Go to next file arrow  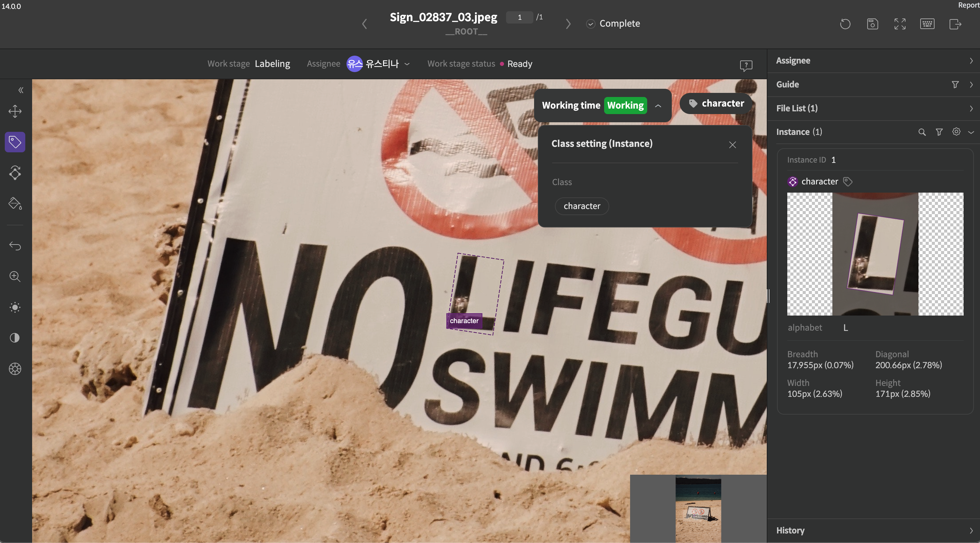[568, 24]
